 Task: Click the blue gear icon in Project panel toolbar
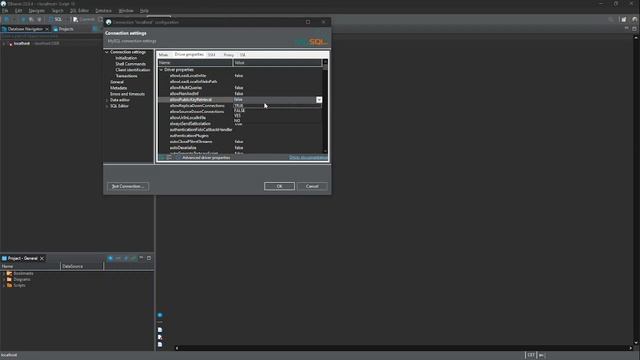[x=110, y=258]
